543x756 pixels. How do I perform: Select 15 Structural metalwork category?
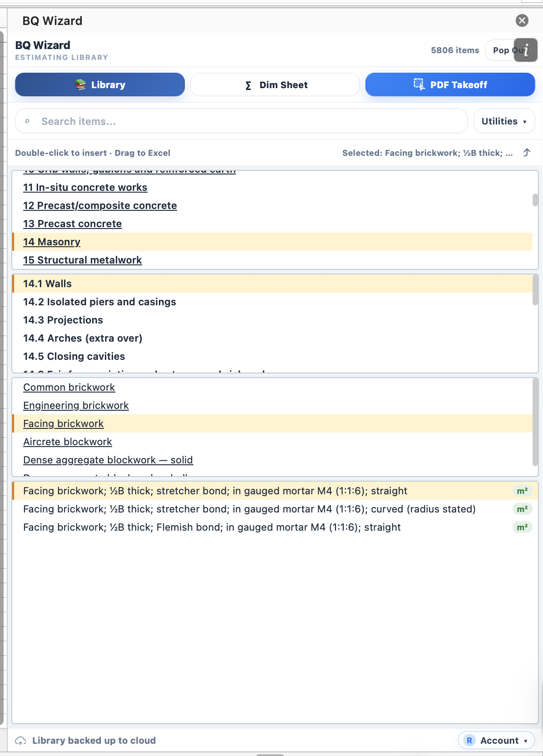pos(83,260)
